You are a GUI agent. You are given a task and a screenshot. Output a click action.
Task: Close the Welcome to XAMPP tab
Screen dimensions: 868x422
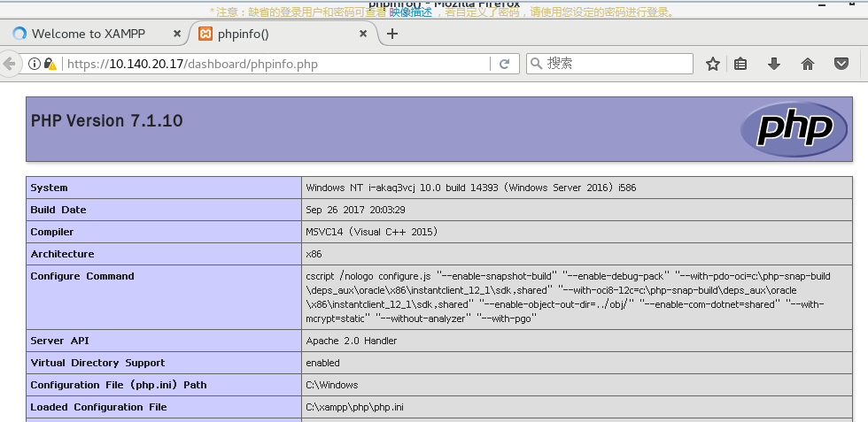177,34
